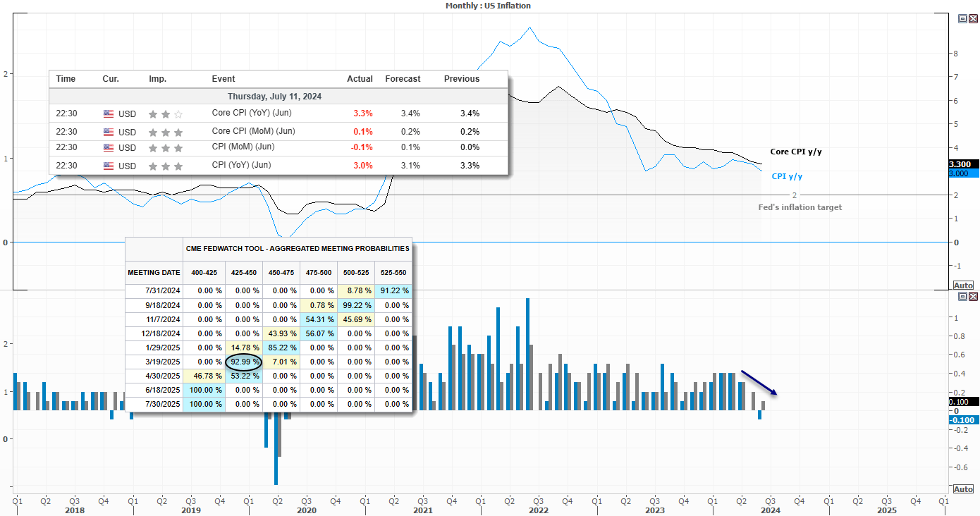Click the '-0.1%' actual for CPI (MoM)
Viewport: 980px width, 516px height.
[362, 147]
